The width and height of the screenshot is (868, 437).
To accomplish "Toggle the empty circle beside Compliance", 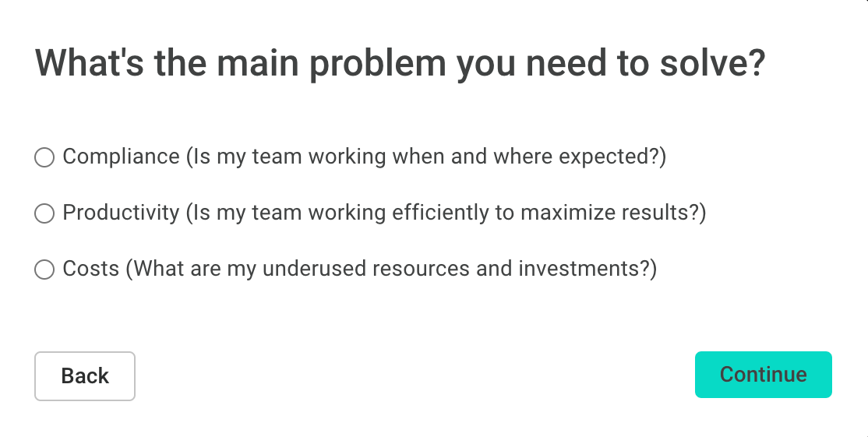I will pyautogui.click(x=44, y=157).
